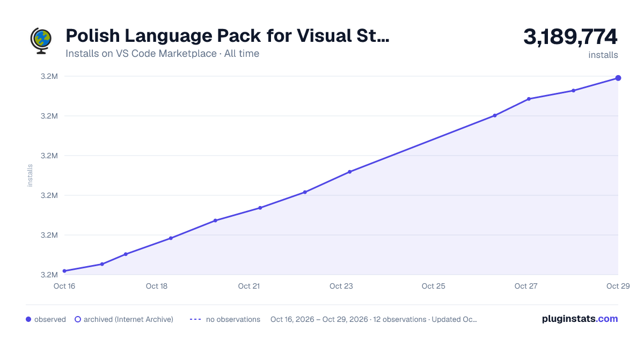This screenshot has height=338, width=644.
Task: Click the final large data point at Oct 29
Action: point(618,78)
